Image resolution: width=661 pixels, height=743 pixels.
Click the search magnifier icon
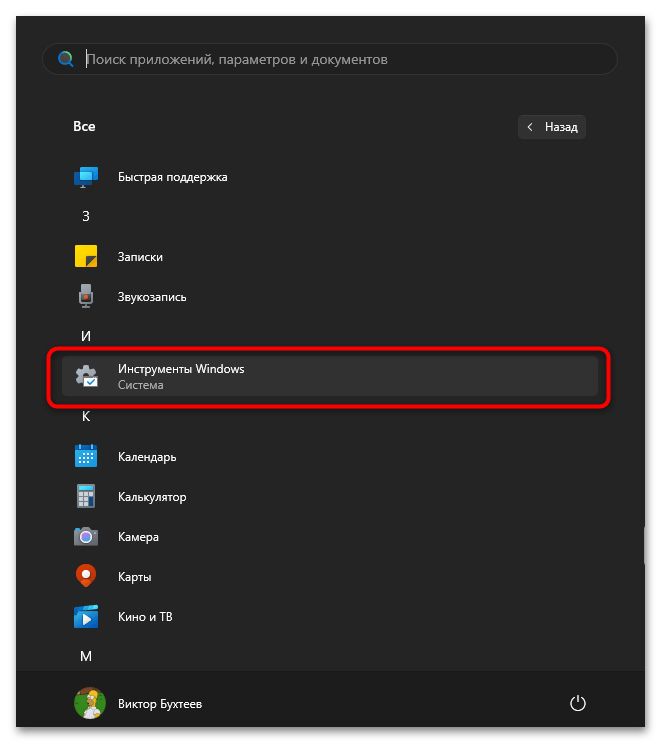point(65,59)
